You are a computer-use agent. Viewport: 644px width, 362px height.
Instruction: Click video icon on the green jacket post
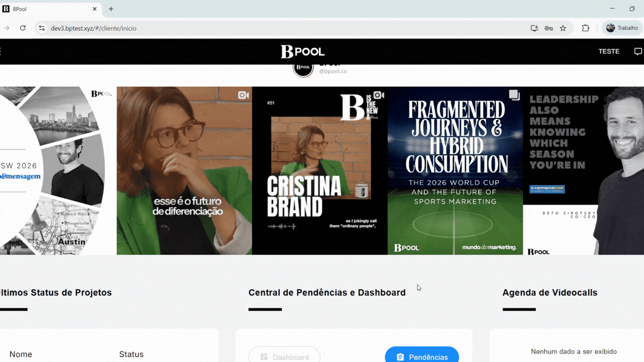point(243,95)
